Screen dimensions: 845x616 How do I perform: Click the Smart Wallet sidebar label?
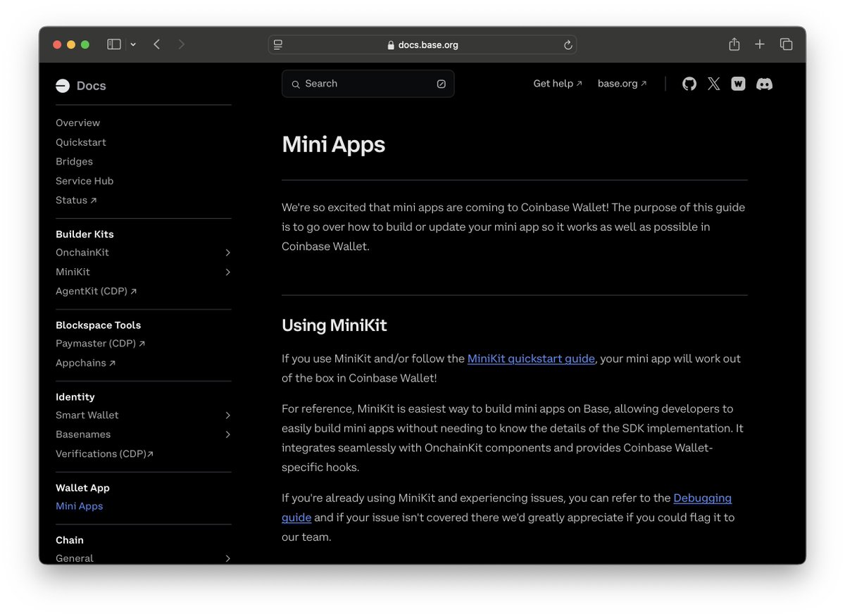(x=87, y=415)
